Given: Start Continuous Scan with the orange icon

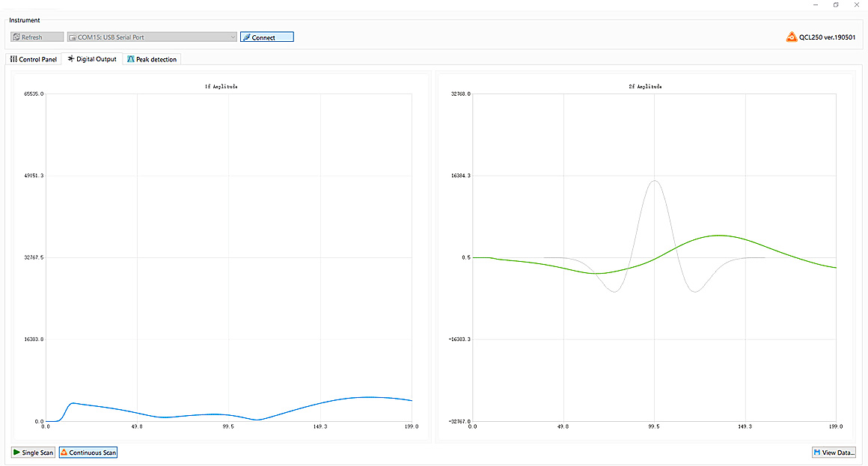Looking at the screenshot, I should click(64, 453).
